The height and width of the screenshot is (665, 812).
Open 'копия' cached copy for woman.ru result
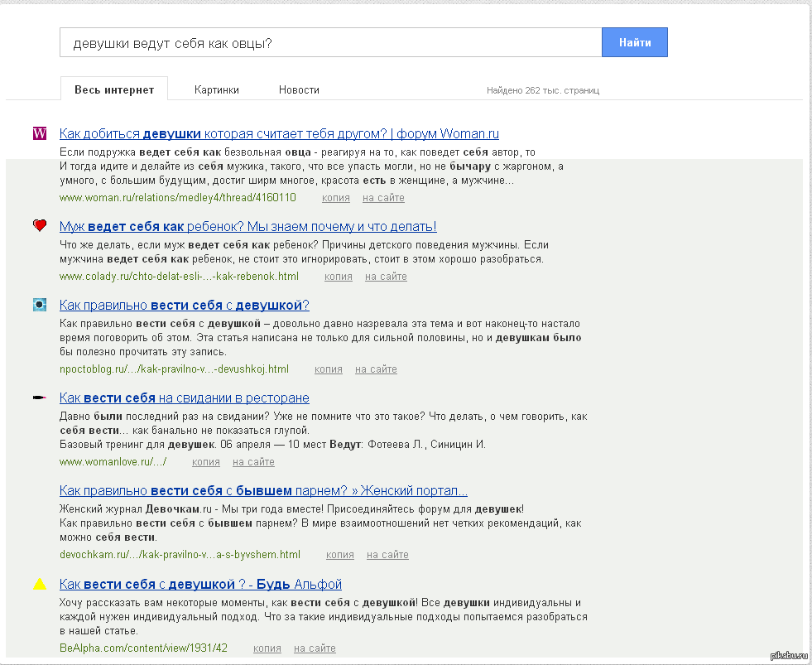(x=336, y=197)
